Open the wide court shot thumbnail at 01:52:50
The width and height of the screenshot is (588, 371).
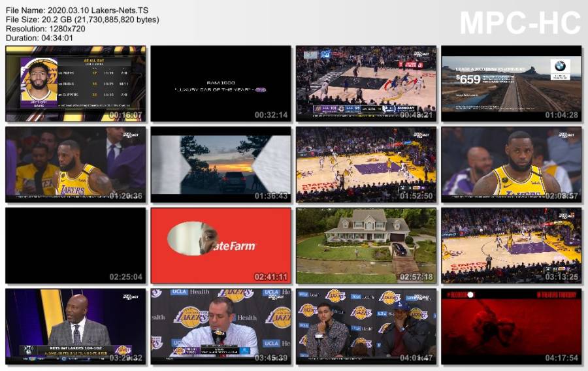pos(366,164)
